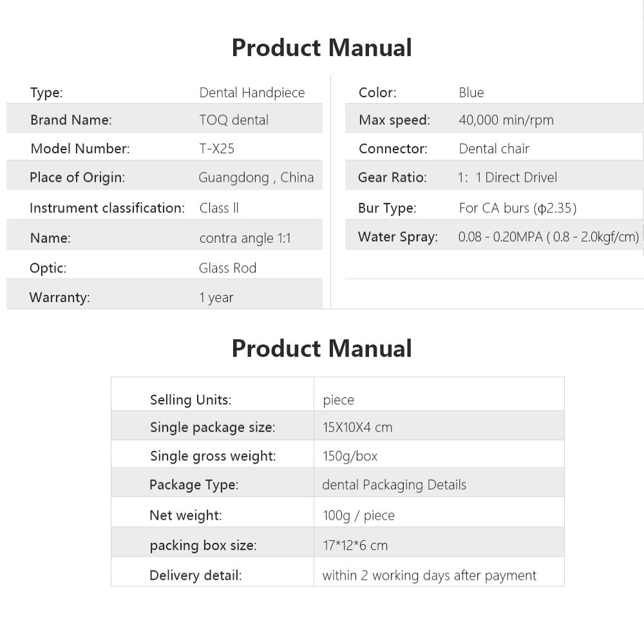Select the Brand Name value TOQ dental
This screenshot has width=644, height=644.
coord(234,120)
